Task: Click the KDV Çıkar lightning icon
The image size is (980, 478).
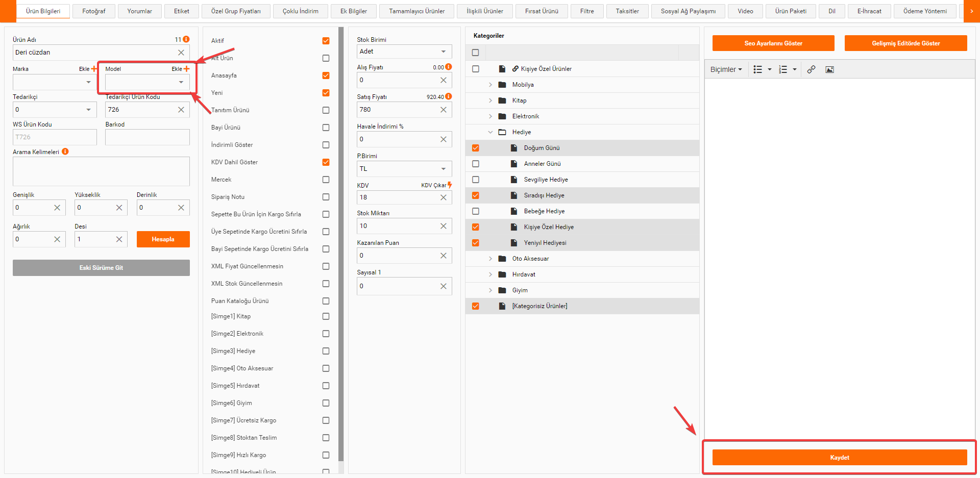Action: pos(450,185)
